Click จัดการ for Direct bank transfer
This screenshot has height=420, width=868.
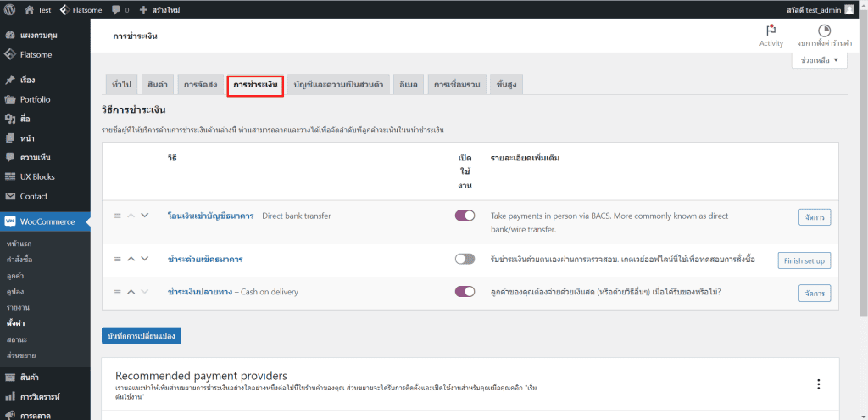[815, 217]
